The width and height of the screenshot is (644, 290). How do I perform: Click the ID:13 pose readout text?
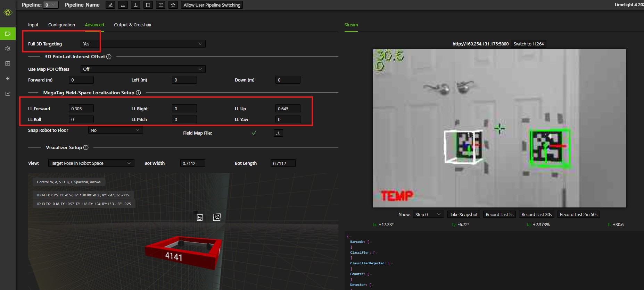84,204
